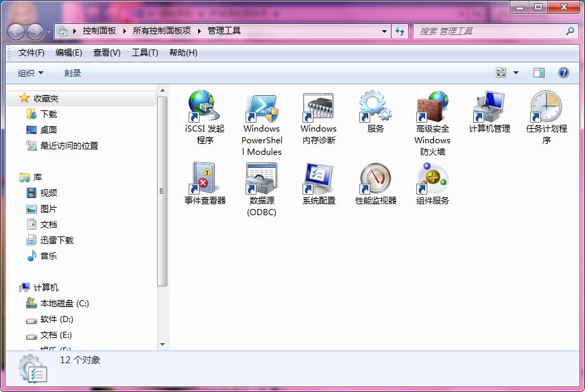
Task: Open 高级安全 Windows 防火墙
Action: [433, 123]
